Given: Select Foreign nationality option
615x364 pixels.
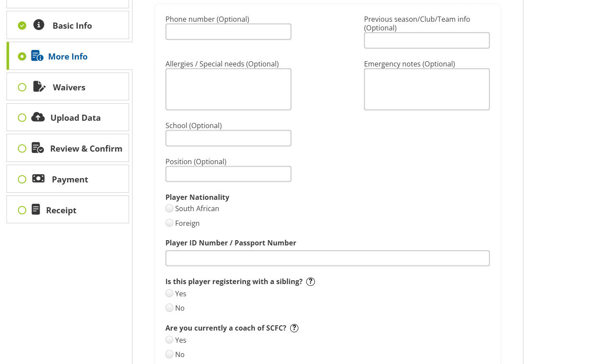Looking at the screenshot, I should click(169, 223).
